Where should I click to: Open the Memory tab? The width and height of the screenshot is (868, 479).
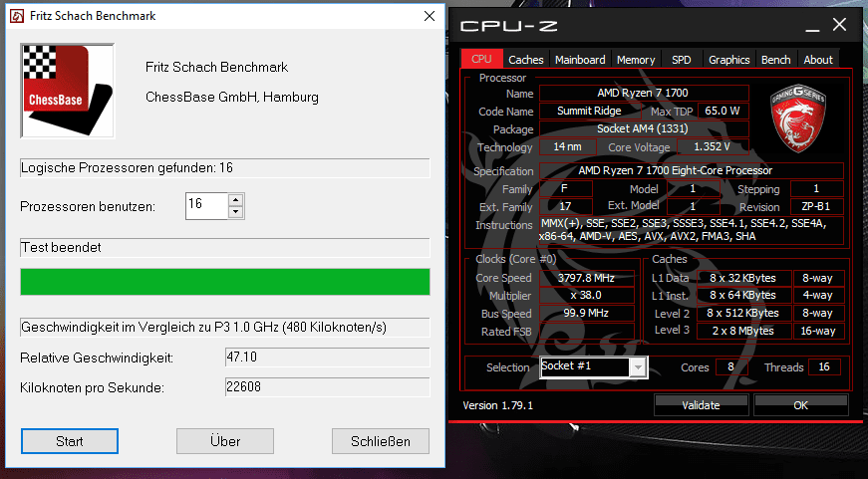pos(636,60)
